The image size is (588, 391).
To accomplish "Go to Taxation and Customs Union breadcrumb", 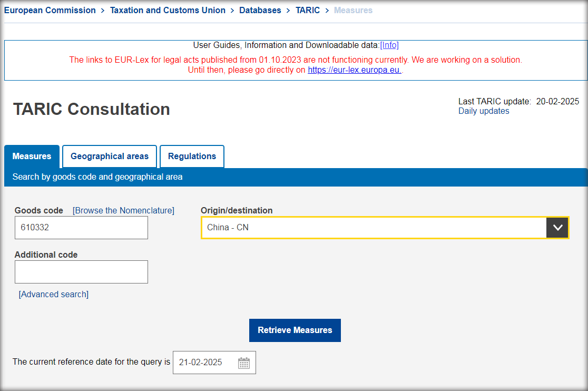I will [x=168, y=11].
